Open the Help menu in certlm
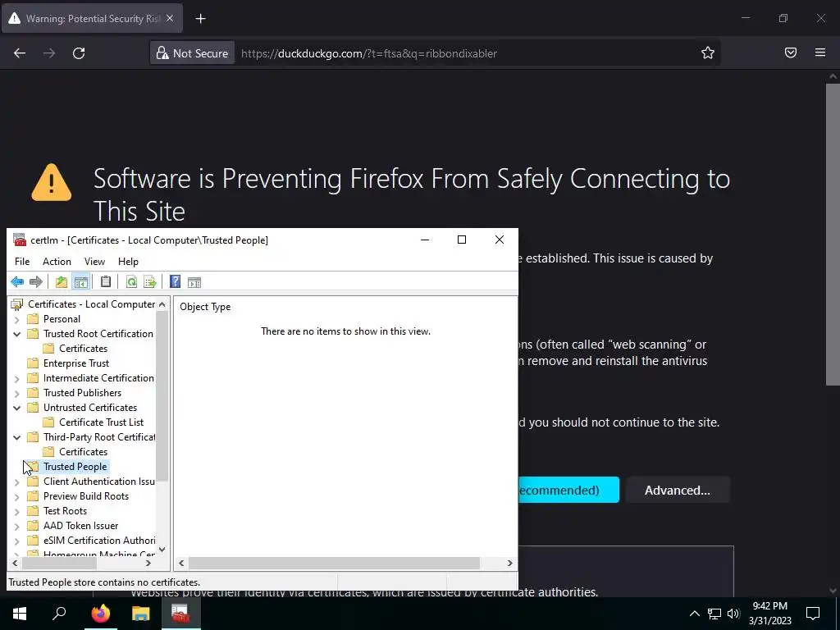The height and width of the screenshot is (630, 840). [x=128, y=262]
